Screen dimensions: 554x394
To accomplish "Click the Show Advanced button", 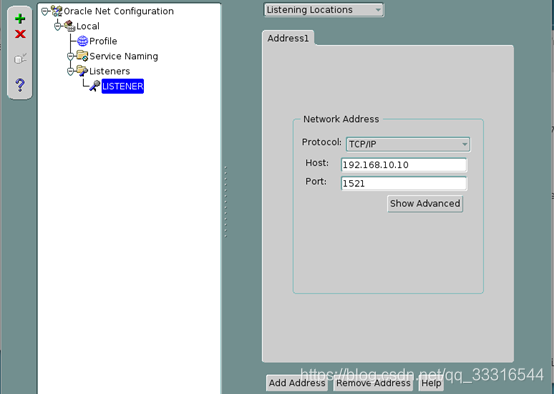I will pyautogui.click(x=425, y=204).
